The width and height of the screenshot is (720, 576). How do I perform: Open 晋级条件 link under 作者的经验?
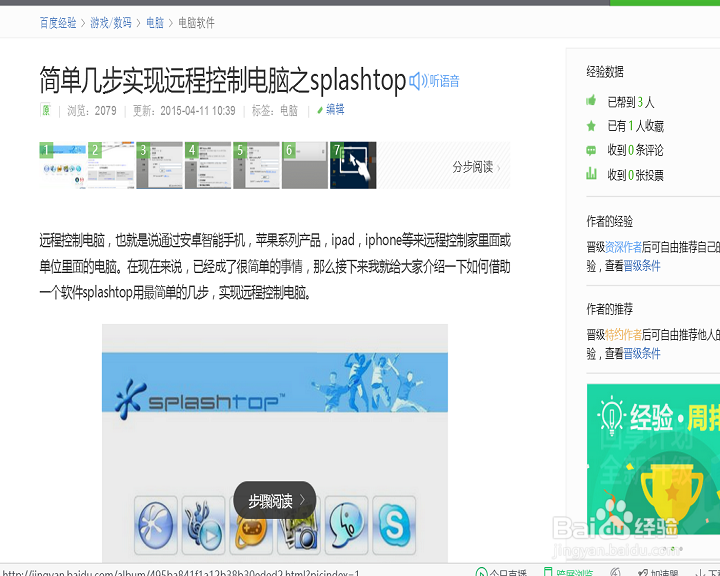pos(642,265)
